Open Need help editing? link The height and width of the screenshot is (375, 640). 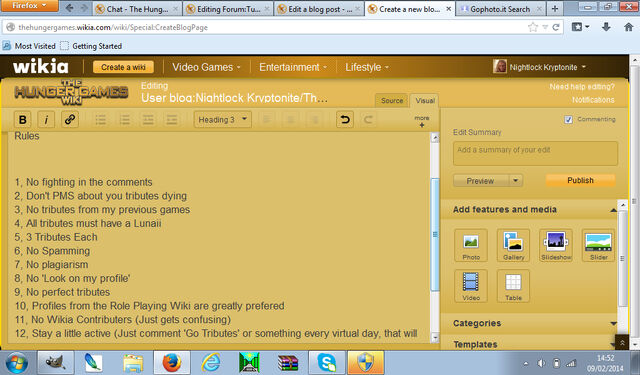[582, 87]
